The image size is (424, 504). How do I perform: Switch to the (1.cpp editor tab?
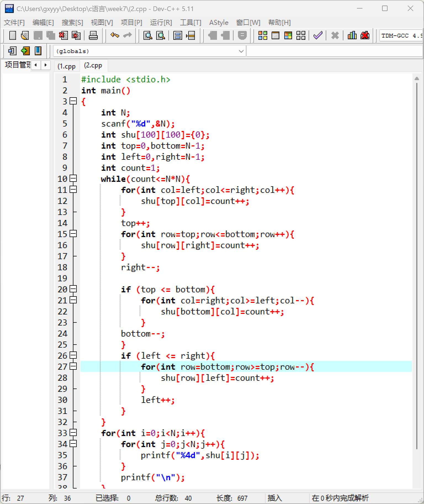point(67,66)
